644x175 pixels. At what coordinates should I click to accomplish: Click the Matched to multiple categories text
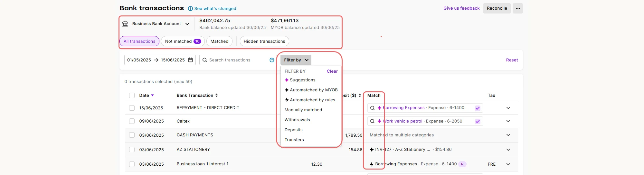[402, 135]
